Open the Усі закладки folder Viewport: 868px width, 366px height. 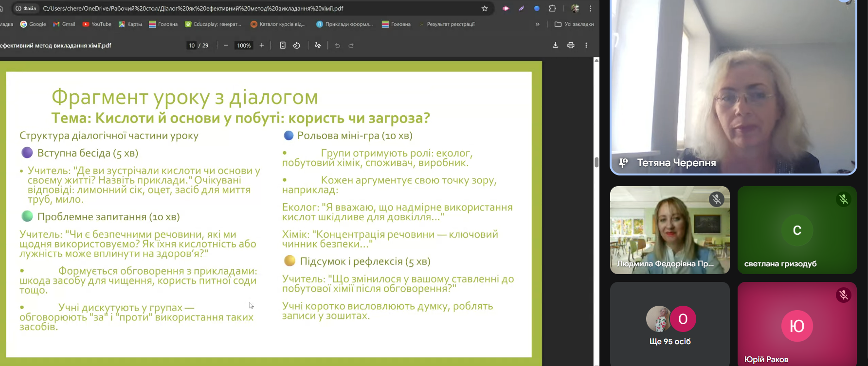[x=574, y=24]
